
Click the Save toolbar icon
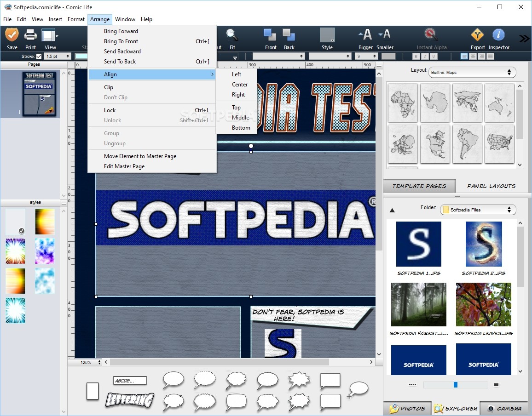(x=12, y=35)
